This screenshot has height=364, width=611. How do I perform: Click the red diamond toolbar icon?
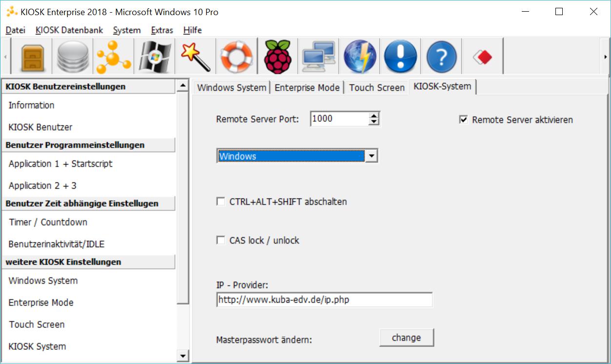[482, 57]
